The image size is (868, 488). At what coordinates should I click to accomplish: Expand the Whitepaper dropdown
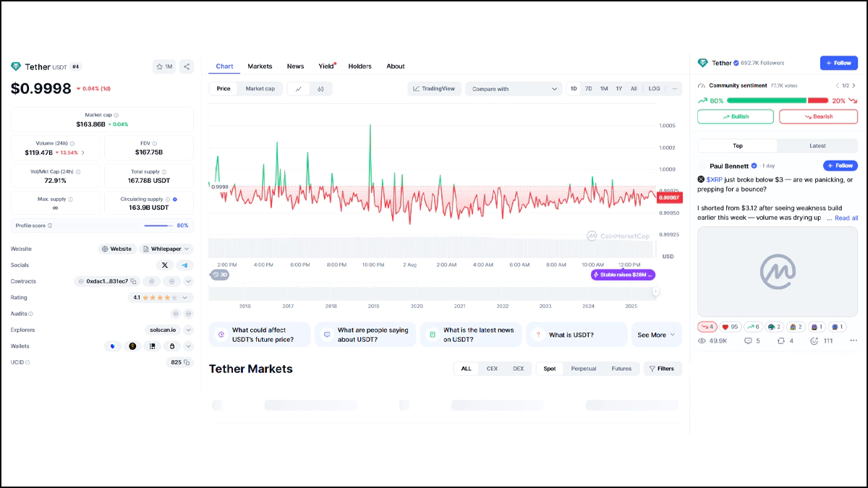pyautogui.click(x=188, y=249)
